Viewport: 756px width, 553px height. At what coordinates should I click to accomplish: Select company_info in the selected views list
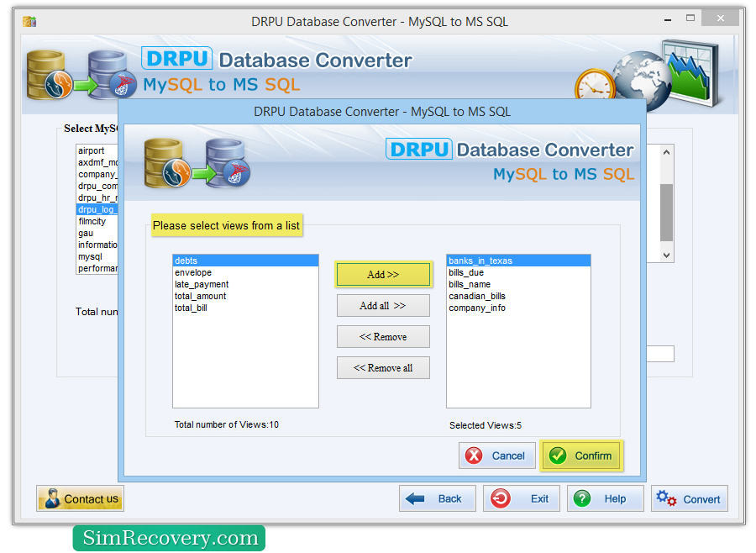(518, 308)
